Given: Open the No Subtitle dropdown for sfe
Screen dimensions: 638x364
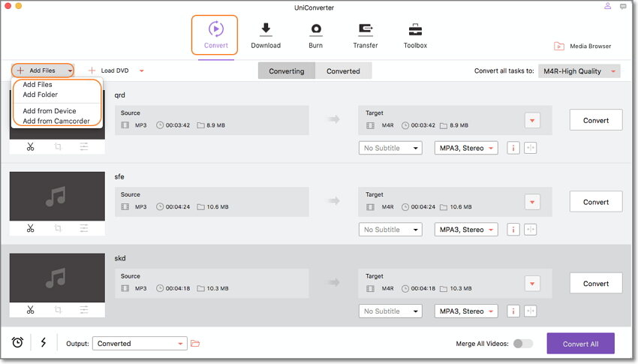Looking at the screenshot, I should pos(390,230).
